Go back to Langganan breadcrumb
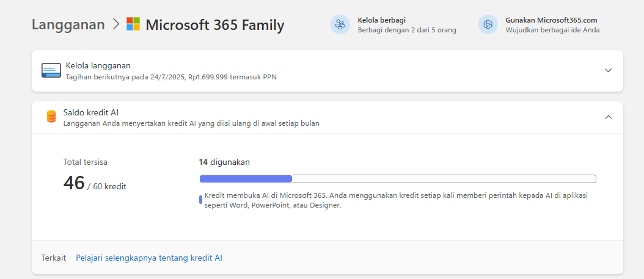Image resolution: width=644 pixels, height=279 pixels. [68, 25]
